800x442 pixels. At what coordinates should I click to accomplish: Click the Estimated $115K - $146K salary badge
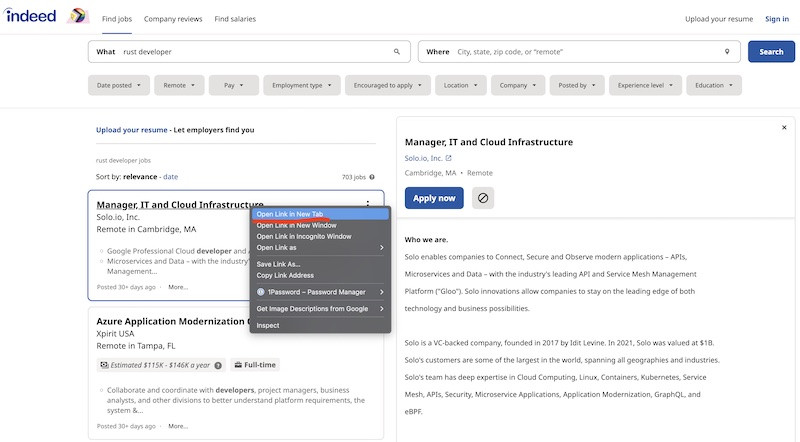pos(161,365)
